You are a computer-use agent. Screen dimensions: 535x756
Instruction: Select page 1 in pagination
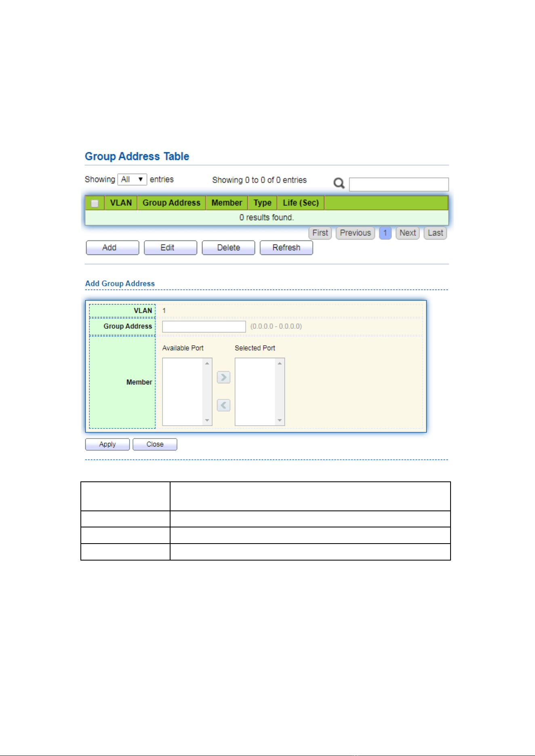[385, 233]
